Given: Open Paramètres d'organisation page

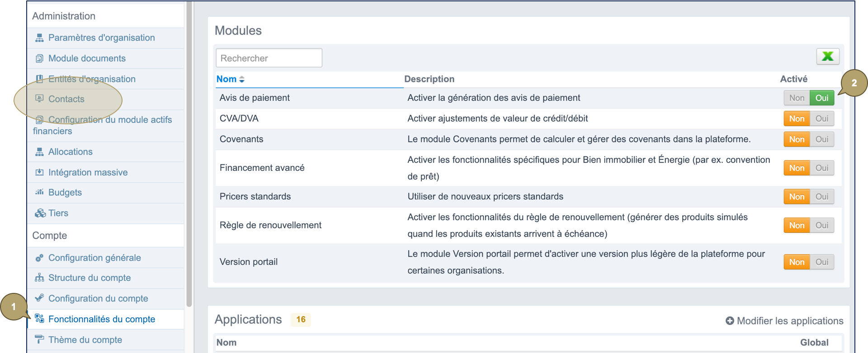Looking at the screenshot, I should pos(101,38).
